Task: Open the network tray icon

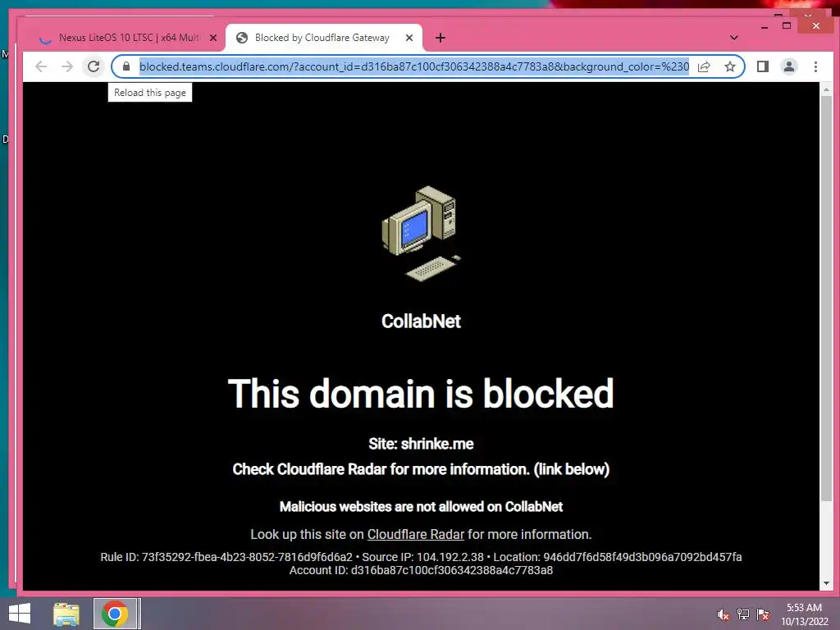Action: (743, 614)
